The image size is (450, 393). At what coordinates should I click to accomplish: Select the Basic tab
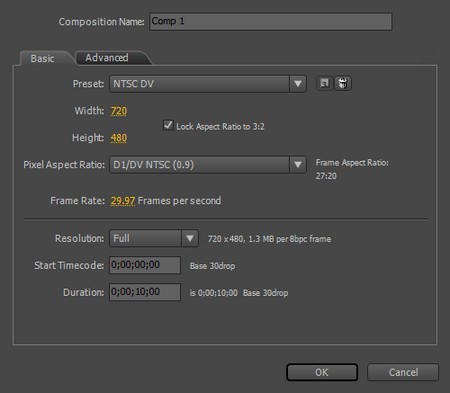tap(42, 59)
